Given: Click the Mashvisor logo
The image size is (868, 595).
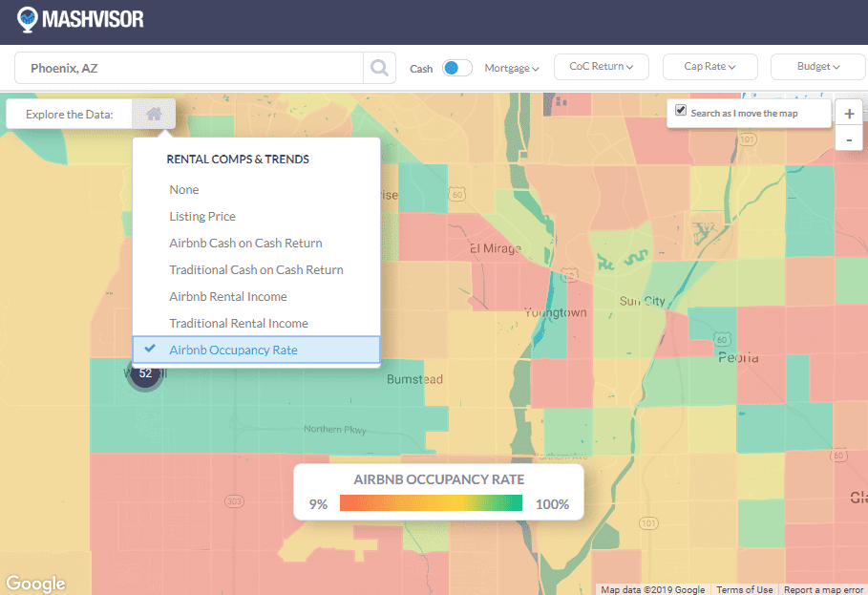Looking at the screenshot, I should pos(80,18).
